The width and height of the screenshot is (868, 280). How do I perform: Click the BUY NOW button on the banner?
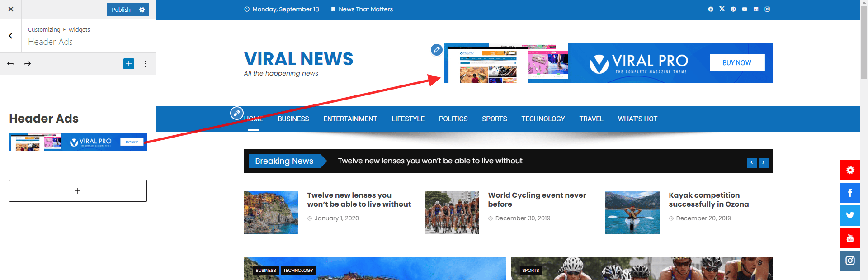pos(737,63)
